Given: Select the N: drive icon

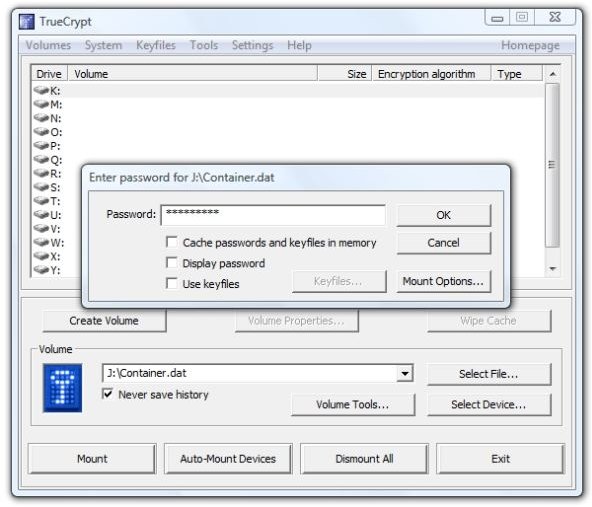Looking at the screenshot, I should pos(41,118).
